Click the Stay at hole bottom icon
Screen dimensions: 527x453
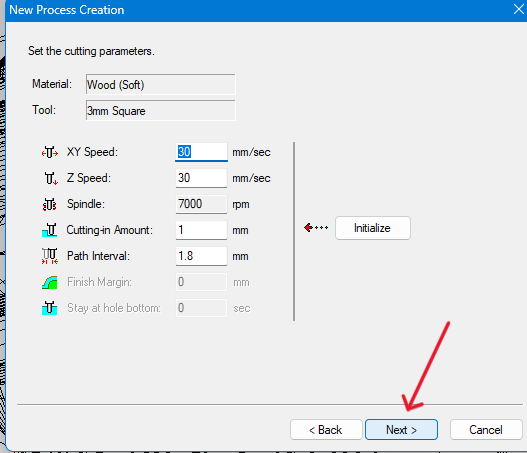(50, 308)
